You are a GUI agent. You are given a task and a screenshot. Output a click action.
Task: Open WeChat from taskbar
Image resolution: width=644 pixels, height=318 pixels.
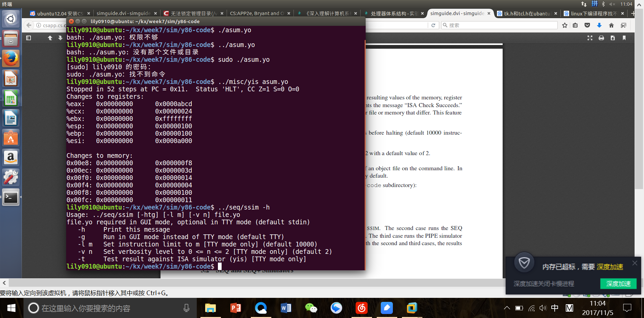tap(311, 308)
